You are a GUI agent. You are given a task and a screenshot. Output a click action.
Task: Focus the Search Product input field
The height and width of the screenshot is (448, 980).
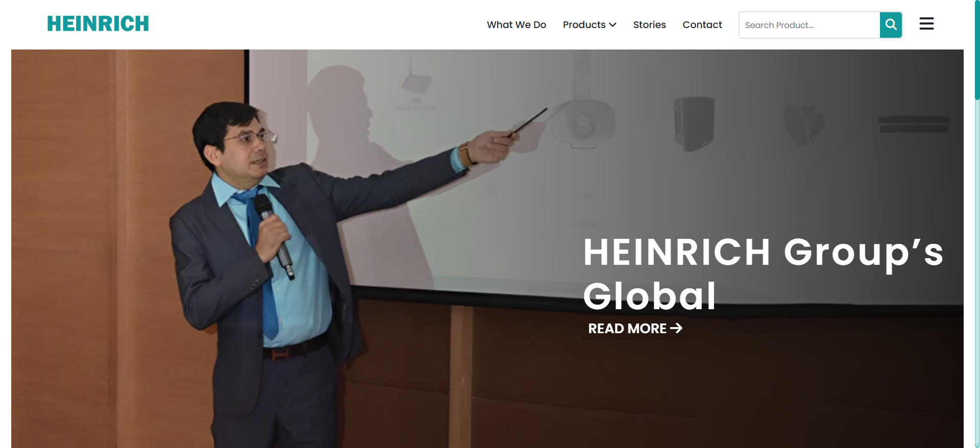point(809,25)
